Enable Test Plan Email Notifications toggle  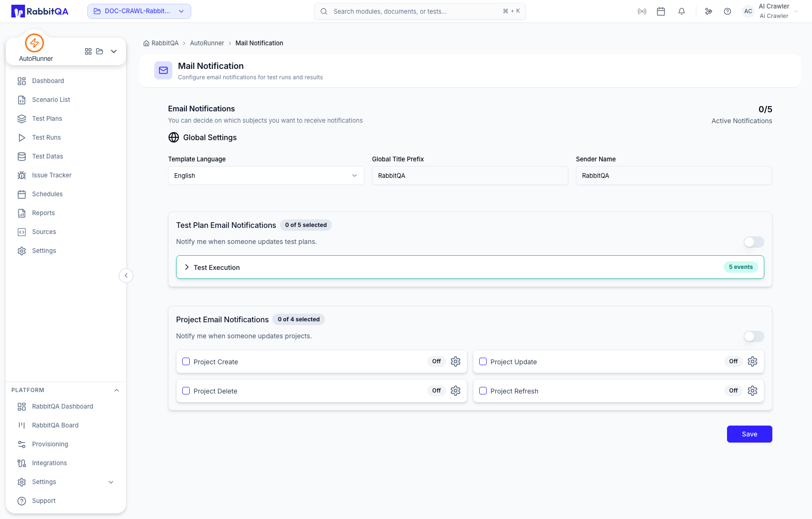point(754,242)
